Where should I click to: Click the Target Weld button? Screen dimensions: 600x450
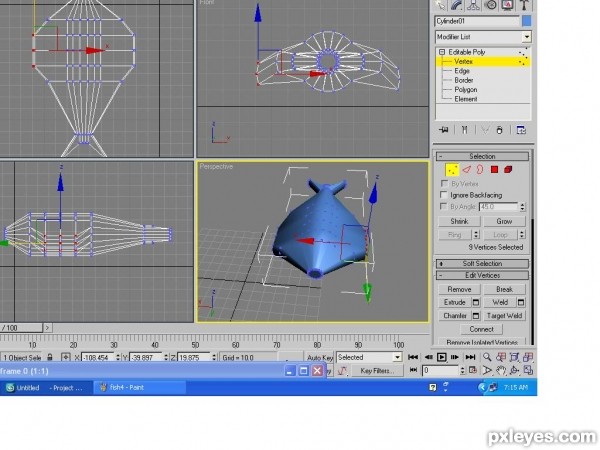504,316
